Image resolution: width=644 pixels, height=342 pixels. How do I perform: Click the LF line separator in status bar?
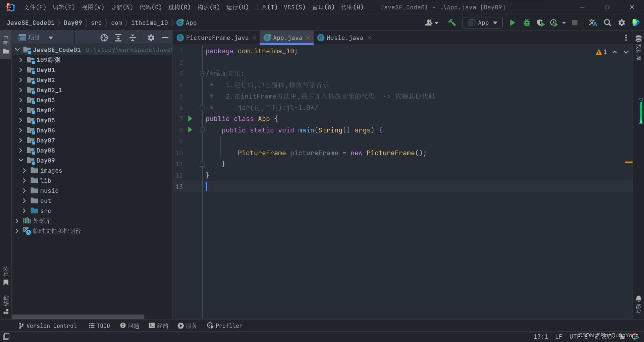(x=558, y=336)
